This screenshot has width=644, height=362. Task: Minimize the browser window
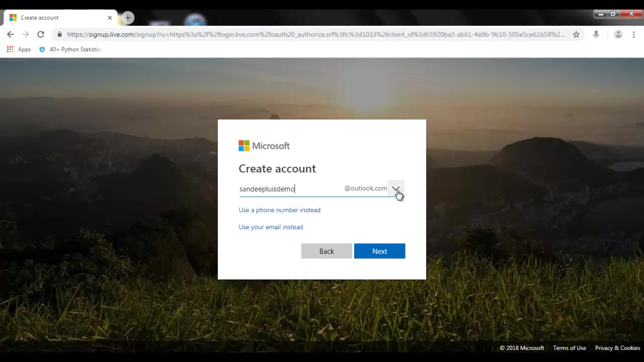tap(601, 14)
